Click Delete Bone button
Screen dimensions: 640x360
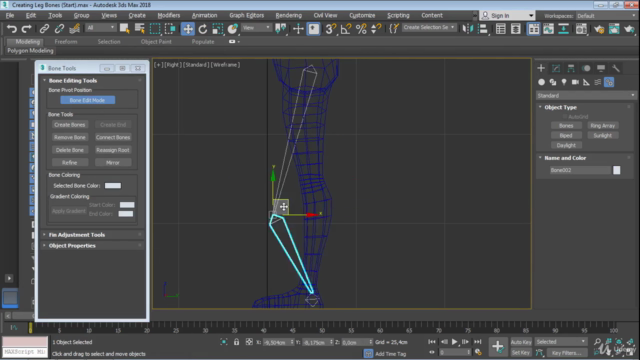click(x=70, y=150)
